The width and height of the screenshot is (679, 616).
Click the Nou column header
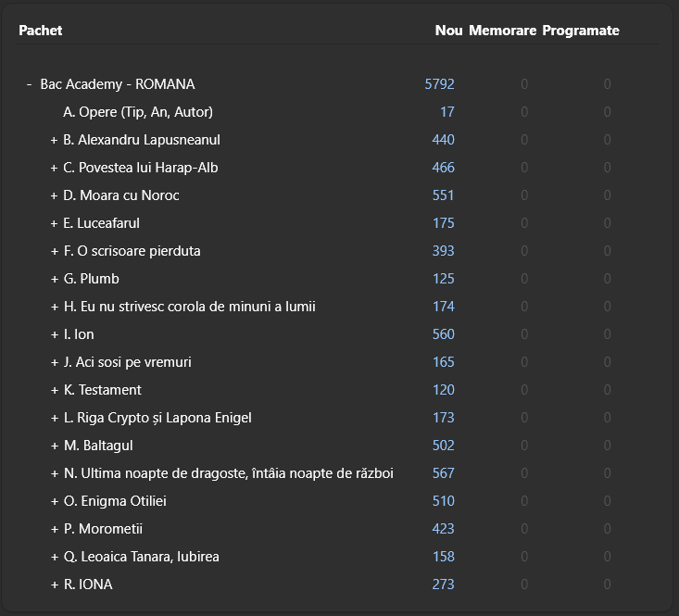click(x=448, y=31)
